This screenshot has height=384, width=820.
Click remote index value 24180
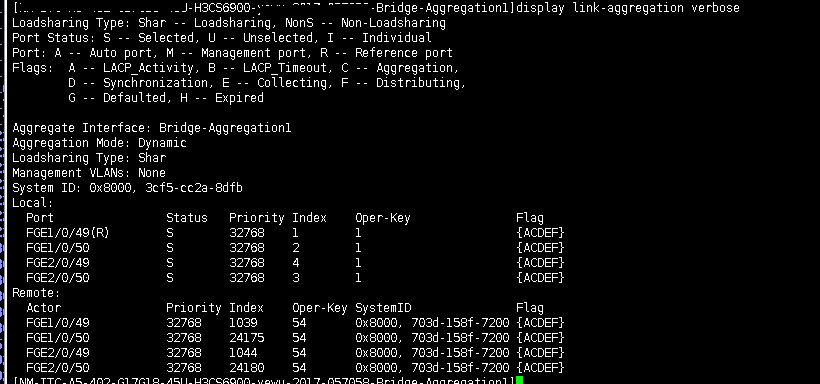click(247, 368)
